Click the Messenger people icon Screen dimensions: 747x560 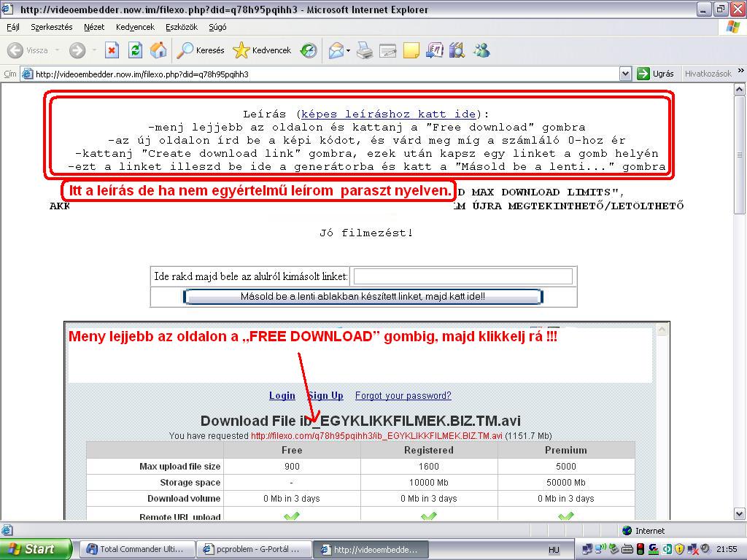pyautogui.click(x=481, y=50)
